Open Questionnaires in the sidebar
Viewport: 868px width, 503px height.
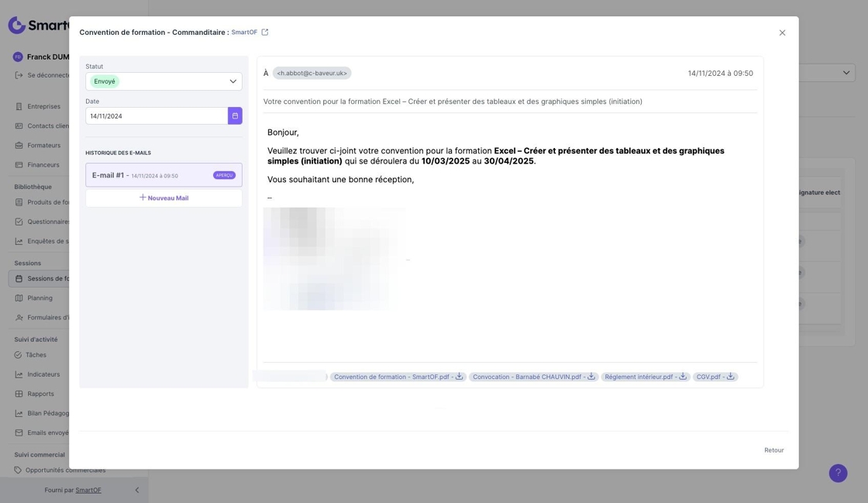pos(48,222)
